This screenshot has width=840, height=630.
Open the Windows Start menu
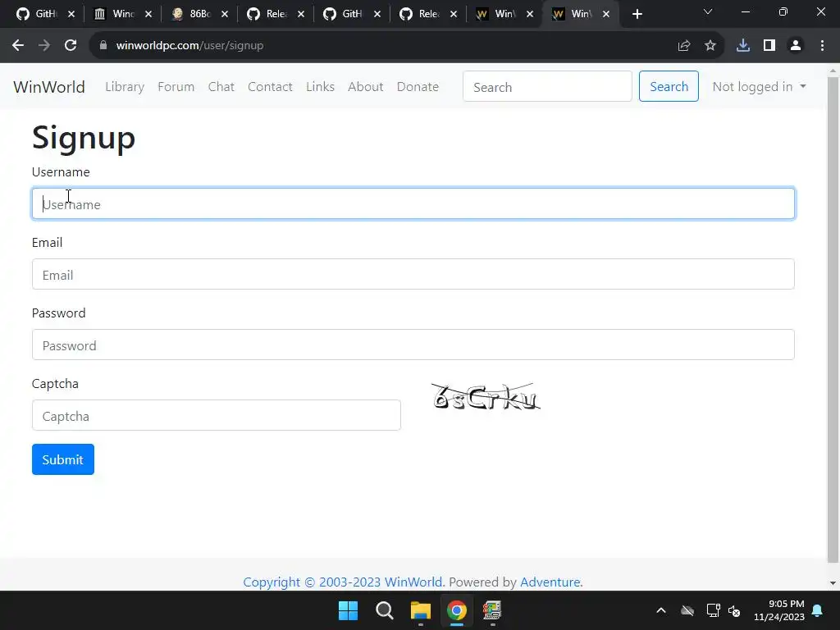click(348, 610)
